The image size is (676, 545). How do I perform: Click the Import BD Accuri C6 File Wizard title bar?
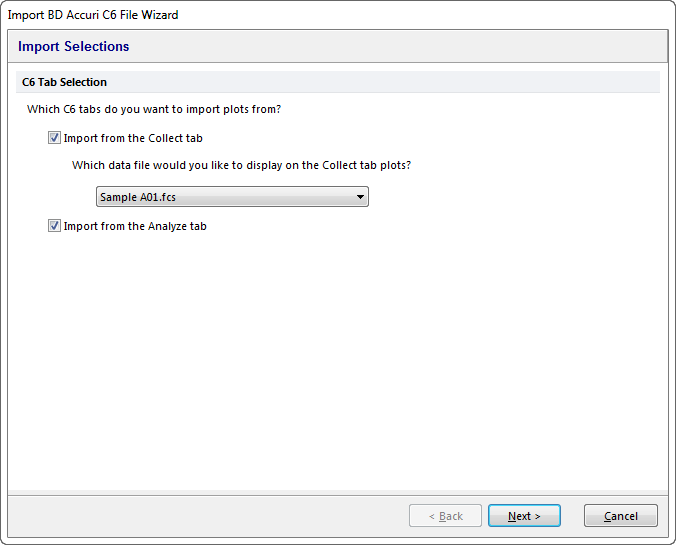coord(93,14)
